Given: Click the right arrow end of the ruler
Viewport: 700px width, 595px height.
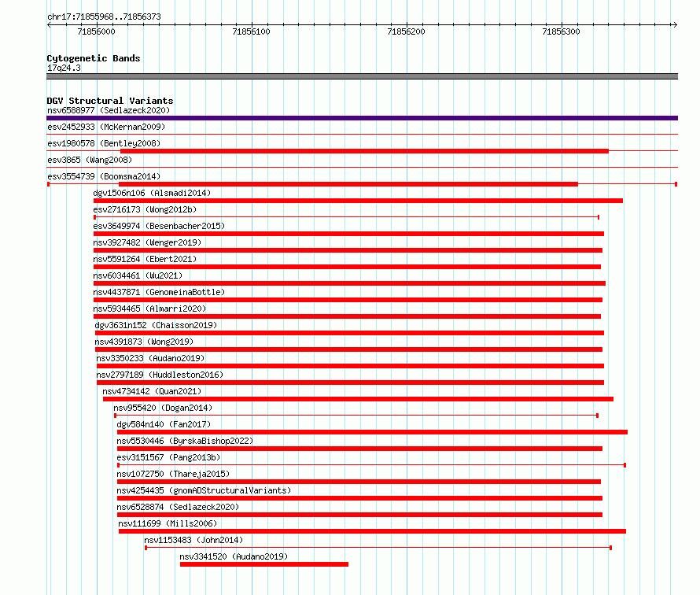Looking at the screenshot, I should point(675,24).
